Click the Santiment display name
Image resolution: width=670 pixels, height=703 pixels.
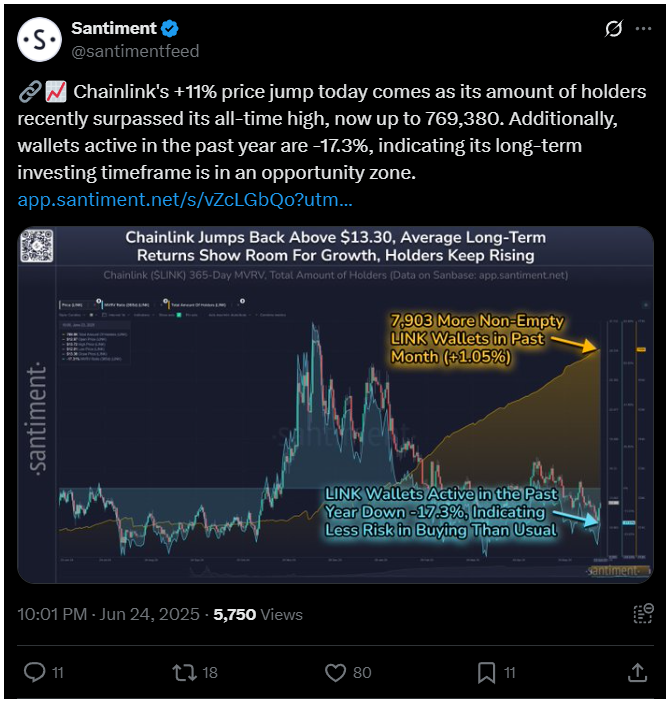114,28
